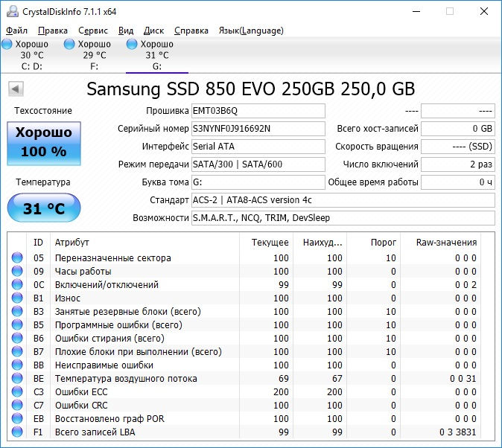Click status icon for EB Восстановлено граф POR
The image size is (502, 448).
click(x=17, y=418)
